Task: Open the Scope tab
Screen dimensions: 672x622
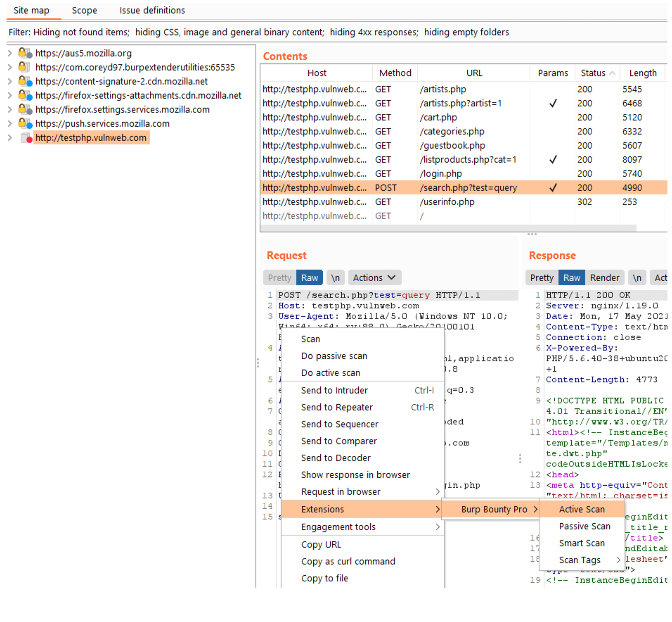Action: 84,10
